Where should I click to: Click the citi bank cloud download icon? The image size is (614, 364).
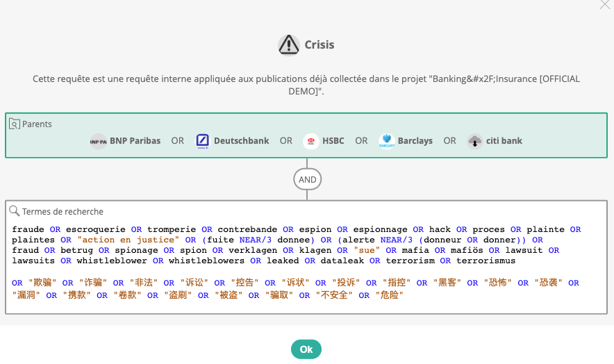tap(474, 141)
